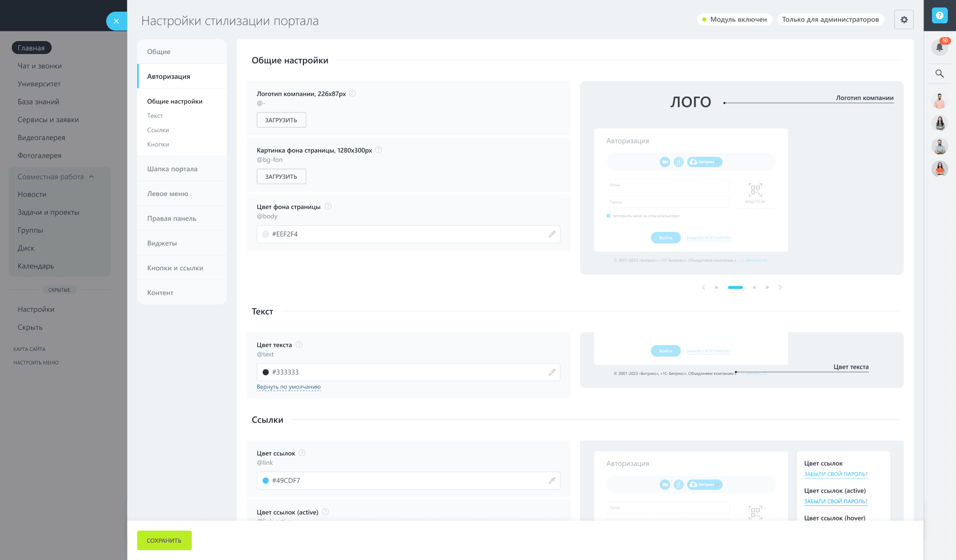The image size is (956, 560).
Task: Click pencil icon in page background color field
Action: point(552,234)
